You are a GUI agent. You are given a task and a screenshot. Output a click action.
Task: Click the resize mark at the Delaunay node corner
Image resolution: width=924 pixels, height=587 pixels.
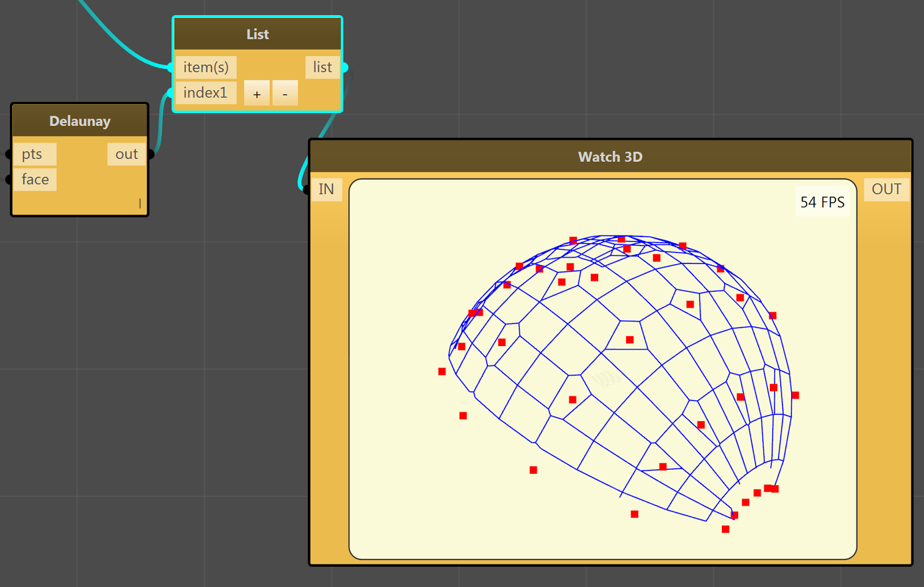[139, 203]
